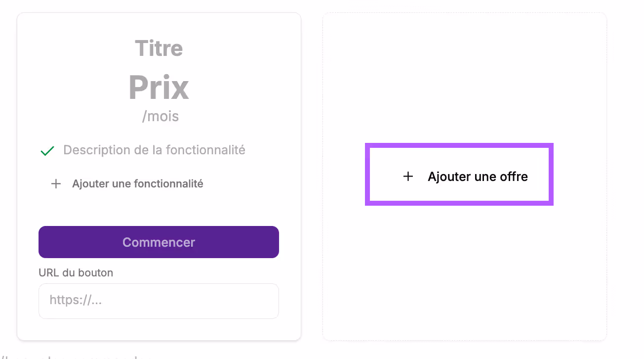Focus the https:// URL input field
This screenshot has height=359, width=644.
159,301
